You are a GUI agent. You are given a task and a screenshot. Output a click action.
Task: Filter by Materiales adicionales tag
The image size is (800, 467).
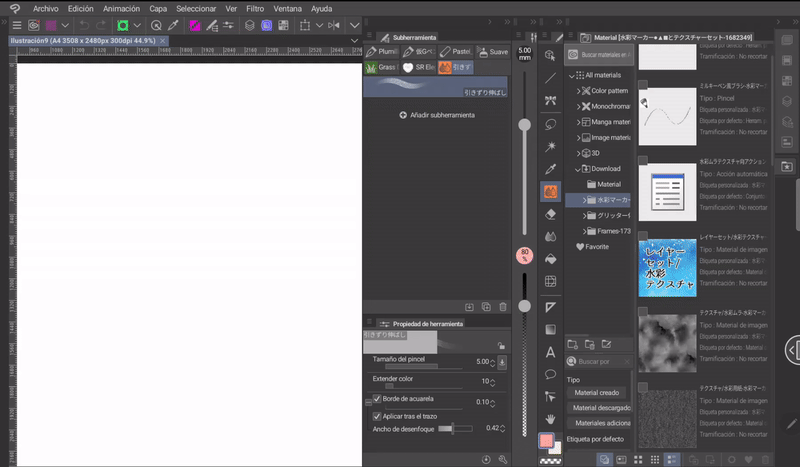[x=599, y=423]
